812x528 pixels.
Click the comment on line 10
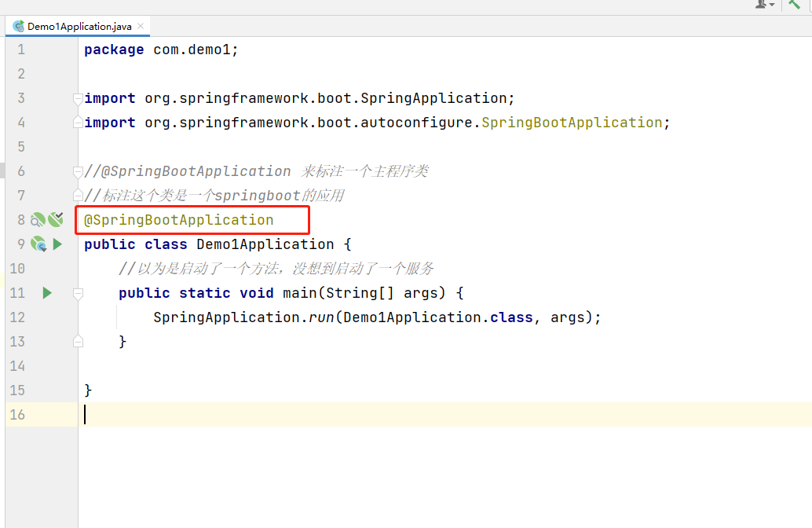click(x=276, y=269)
